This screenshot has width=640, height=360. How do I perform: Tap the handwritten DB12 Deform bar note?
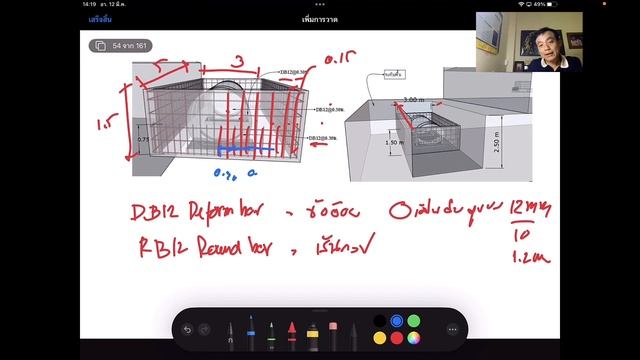pos(197,211)
